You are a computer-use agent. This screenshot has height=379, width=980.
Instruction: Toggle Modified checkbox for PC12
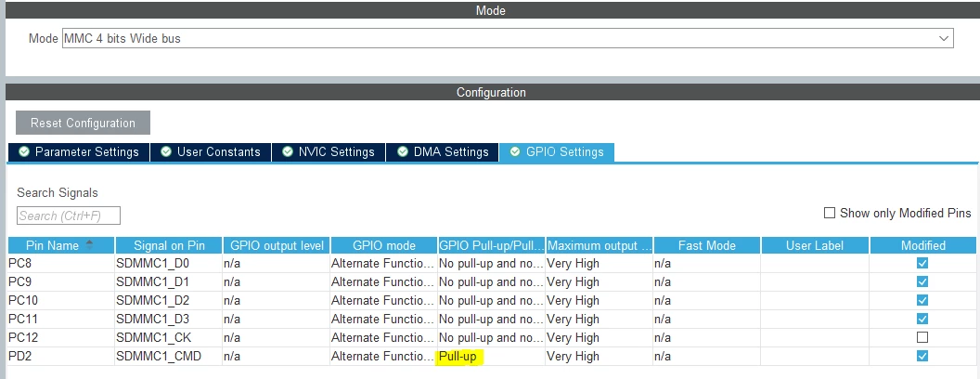point(922,337)
